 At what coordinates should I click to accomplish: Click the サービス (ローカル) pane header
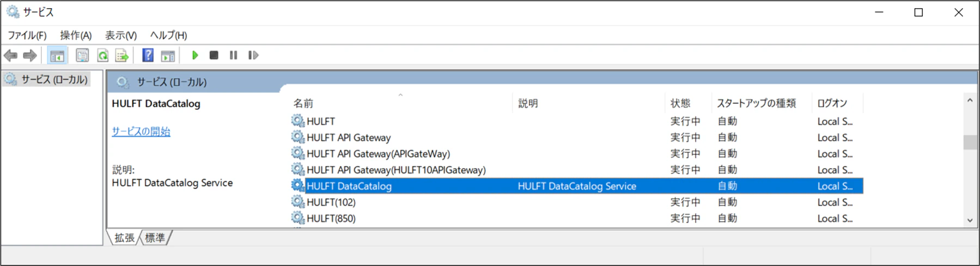click(172, 82)
